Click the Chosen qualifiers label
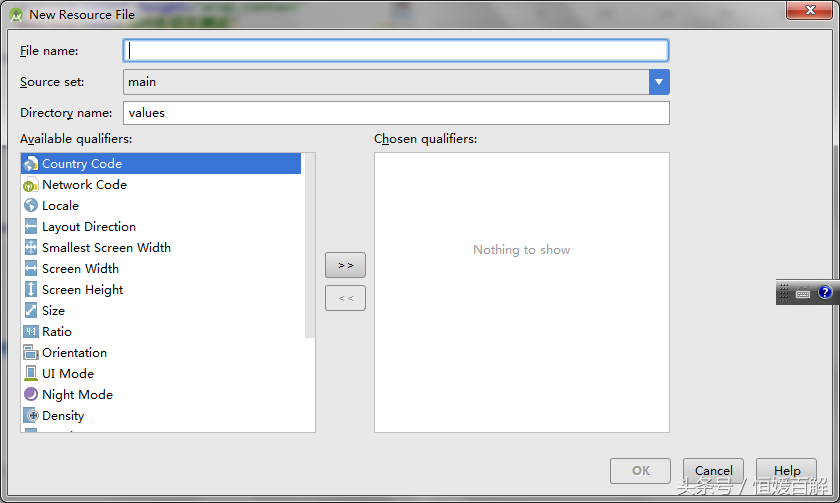The image size is (840, 503). 425,139
